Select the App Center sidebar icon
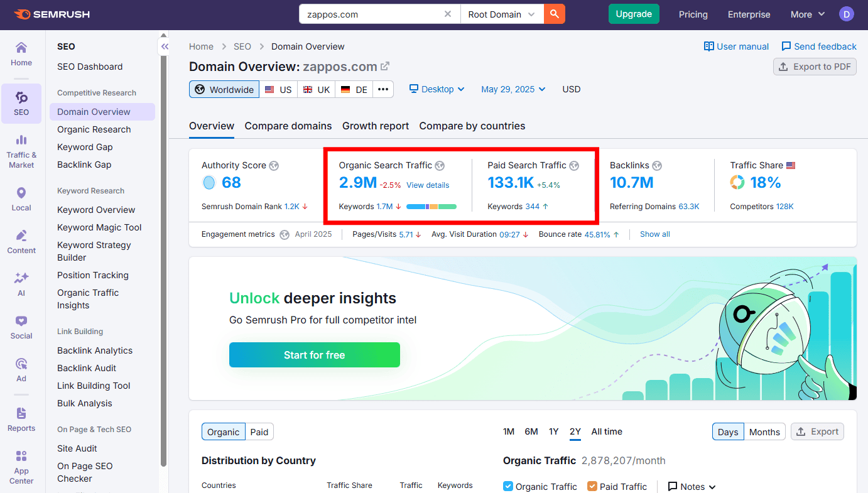The height and width of the screenshot is (493, 868). tap(21, 465)
